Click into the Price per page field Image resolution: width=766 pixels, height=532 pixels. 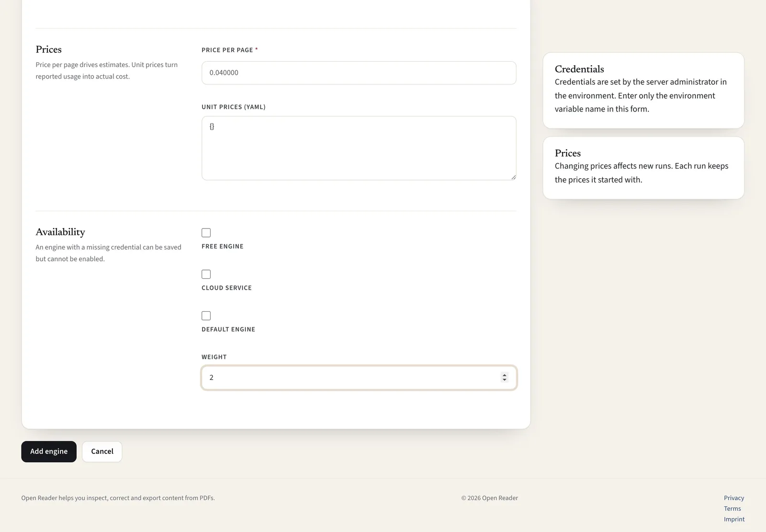(x=359, y=73)
